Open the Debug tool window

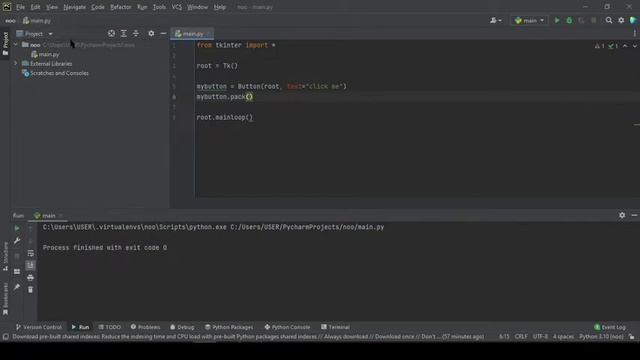[x=182, y=327]
